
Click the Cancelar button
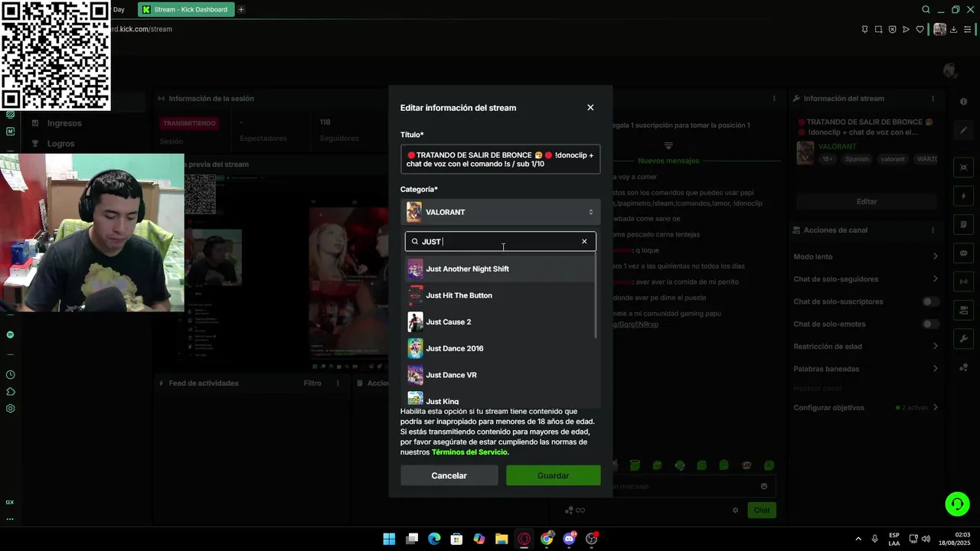tap(449, 475)
